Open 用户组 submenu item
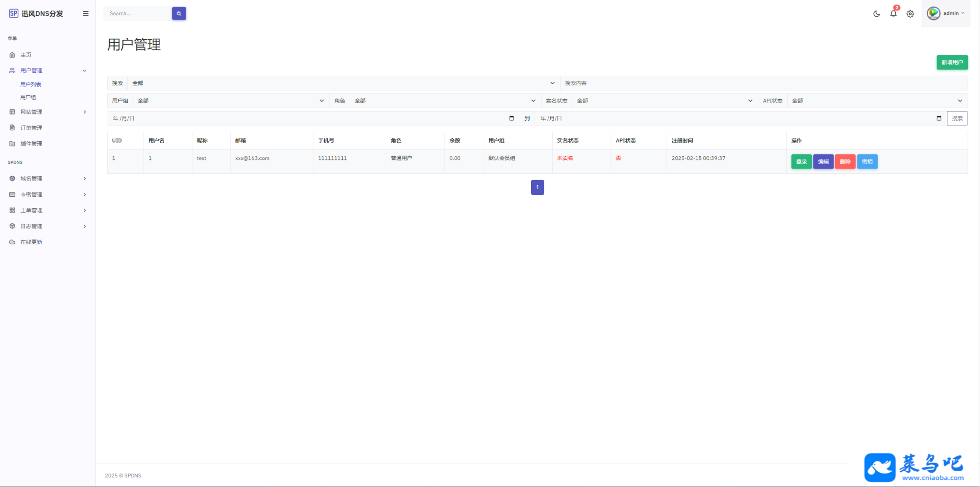This screenshot has width=980, height=487. point(28,97)
